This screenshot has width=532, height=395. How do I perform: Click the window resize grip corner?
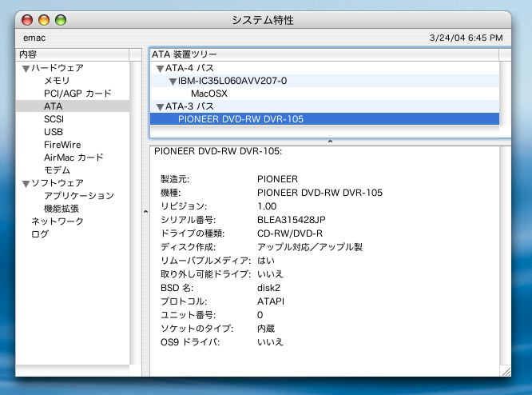[504, 370]
